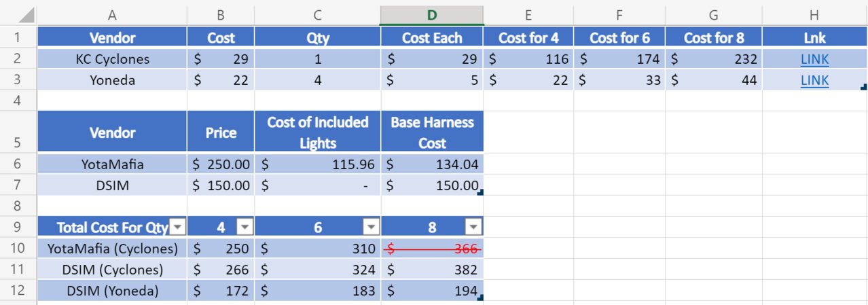
Task: Select the 266 cell in row 11
Action: pos(221,270)
